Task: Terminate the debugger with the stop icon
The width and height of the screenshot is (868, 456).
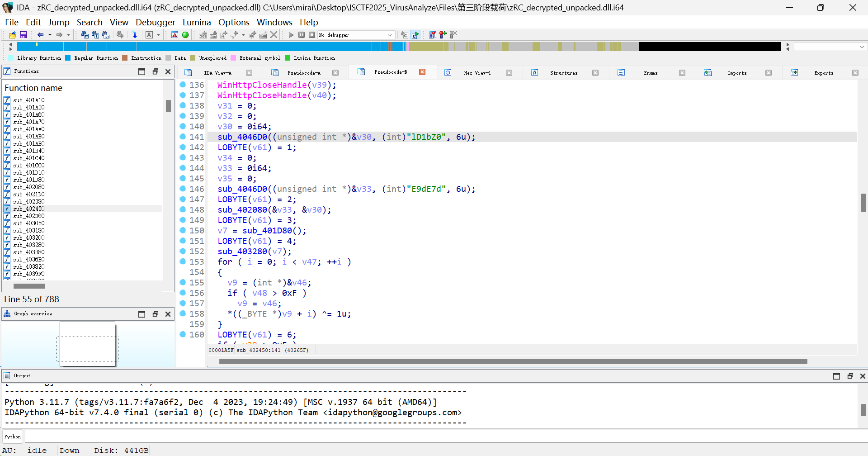Action: pos(312,35)
